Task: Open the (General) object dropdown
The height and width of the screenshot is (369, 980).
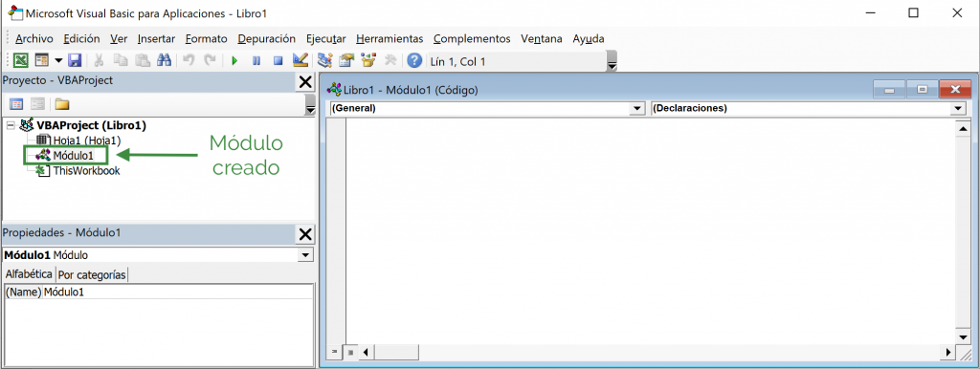Action: 636,109
